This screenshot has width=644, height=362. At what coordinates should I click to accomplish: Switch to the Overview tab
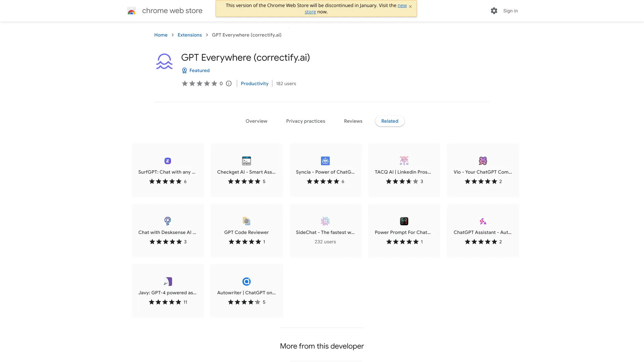256,121
